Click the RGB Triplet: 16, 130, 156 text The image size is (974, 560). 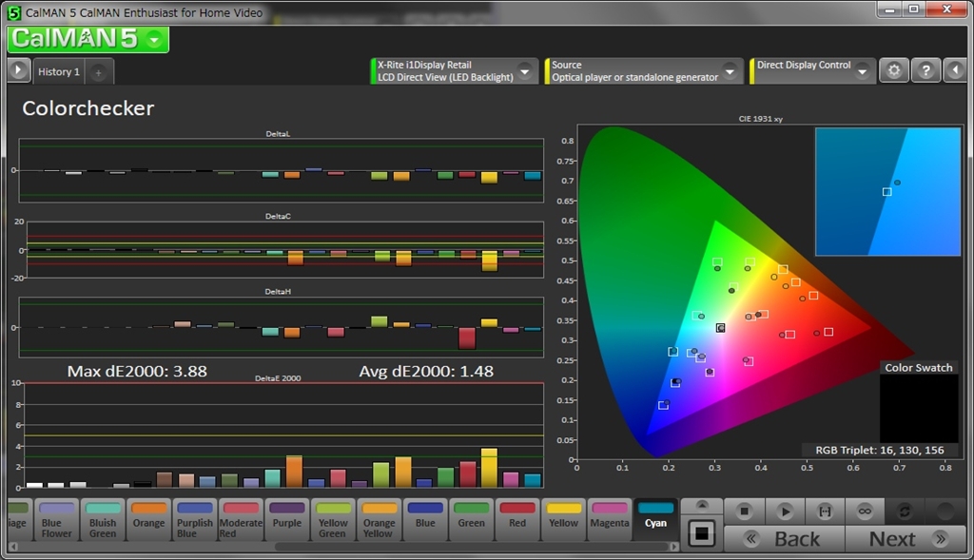click(x=880, y=450)
